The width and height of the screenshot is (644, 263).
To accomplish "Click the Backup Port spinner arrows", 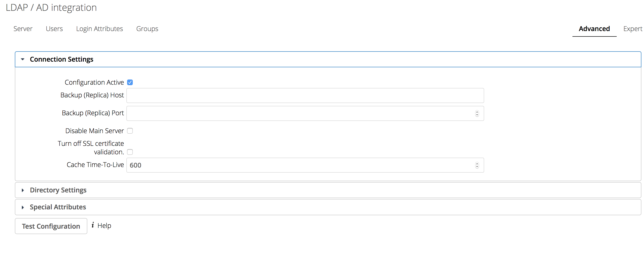I will click(x=477, y=113).
